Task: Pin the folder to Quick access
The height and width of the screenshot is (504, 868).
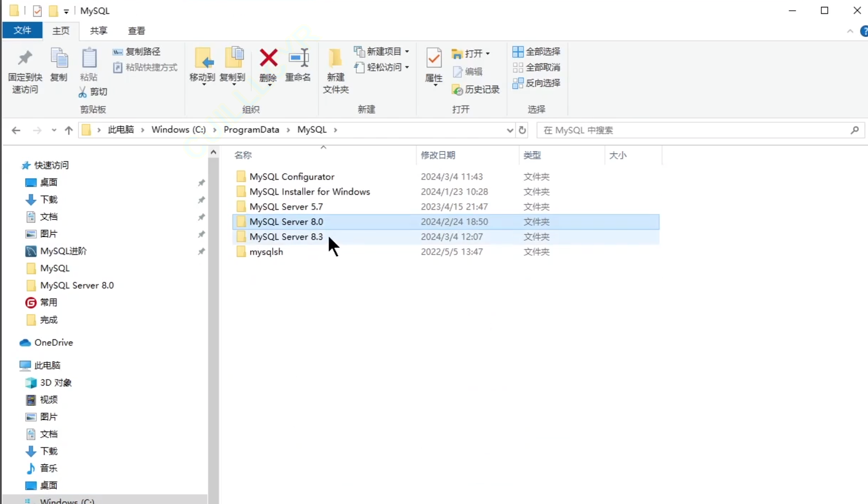Action: coord(25,71)
